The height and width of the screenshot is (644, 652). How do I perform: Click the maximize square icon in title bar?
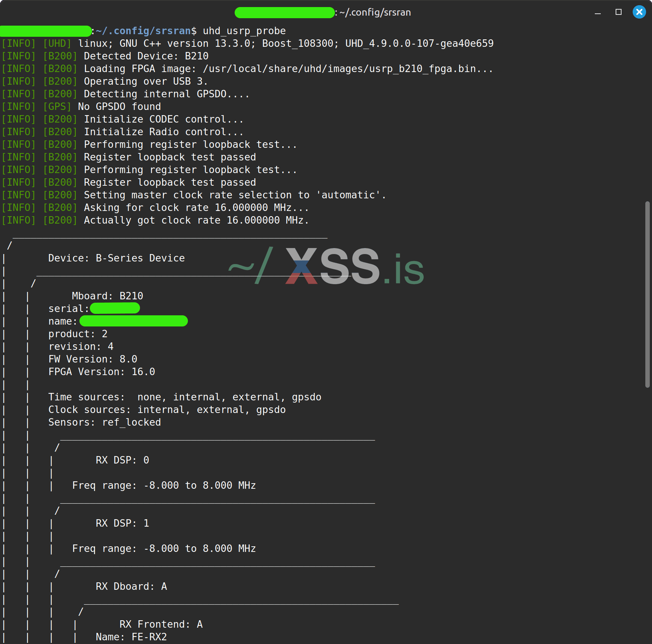point(617,12)
